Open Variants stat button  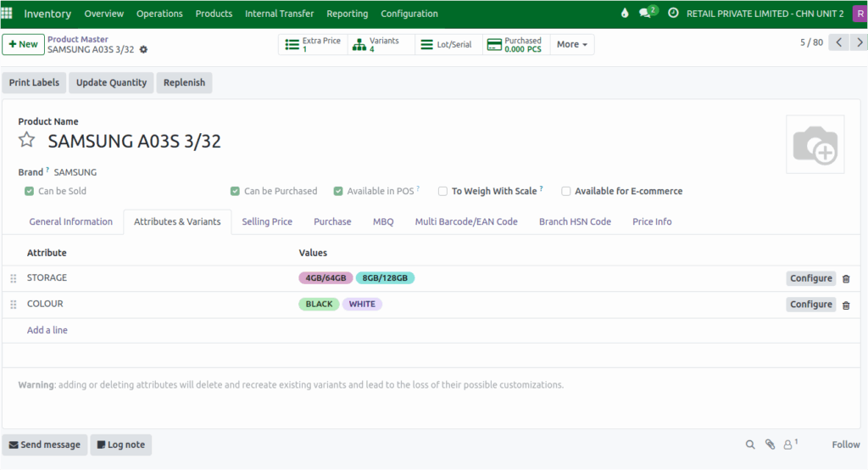[381, 44]
